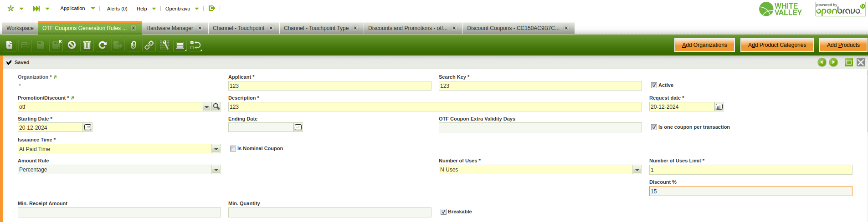Open Alerts (0)
The height and width of the screenshot is (222, 868).
[x=117, y=9]
